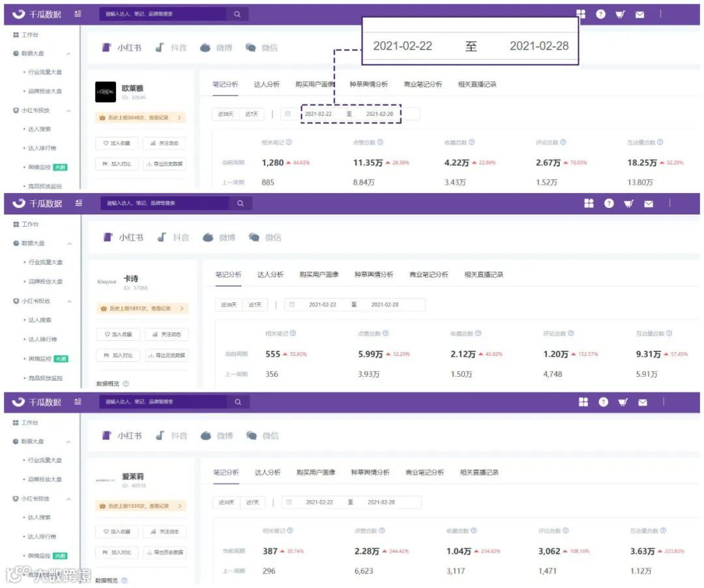Click the 1,280 related notes value for 欧莱雅
Screen dimensions: 704x588
[273, 162]
